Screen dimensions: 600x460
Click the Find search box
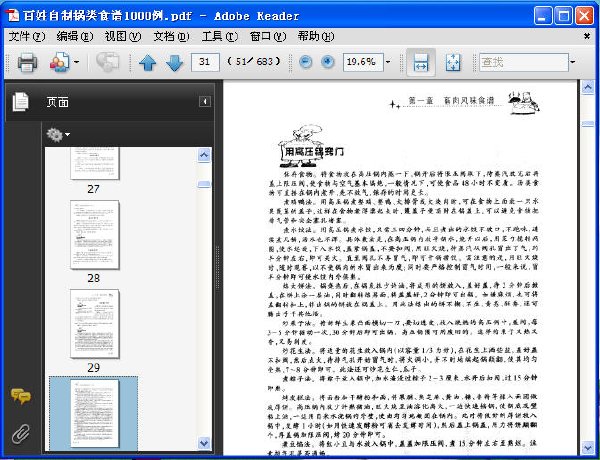523,62
